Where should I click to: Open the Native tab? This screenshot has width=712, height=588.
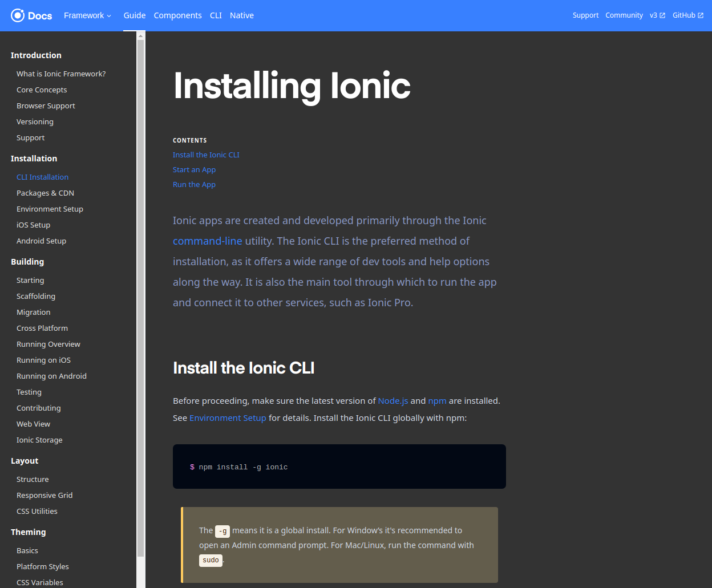point(241,15)
